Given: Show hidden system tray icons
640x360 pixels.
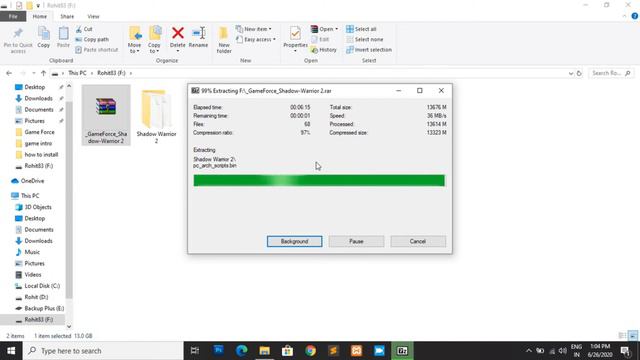Looking at the screenshot, I should [x=529, y=351].
